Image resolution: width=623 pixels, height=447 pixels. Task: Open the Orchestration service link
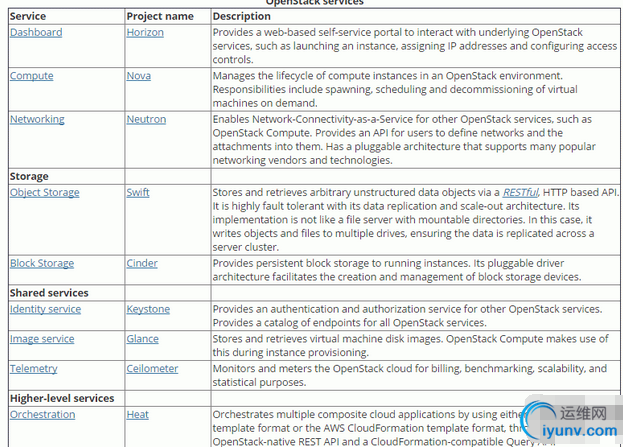43,415
